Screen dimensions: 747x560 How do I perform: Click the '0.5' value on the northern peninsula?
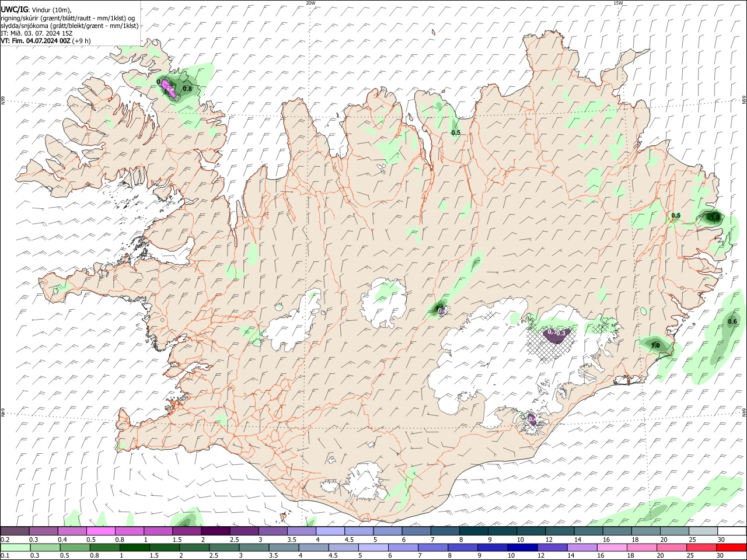(456, 133)
